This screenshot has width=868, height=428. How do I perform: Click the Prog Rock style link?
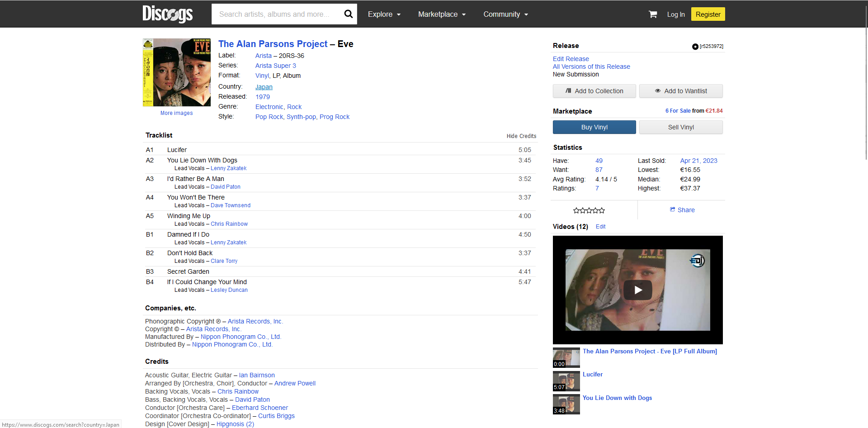(x=334, y=117)
